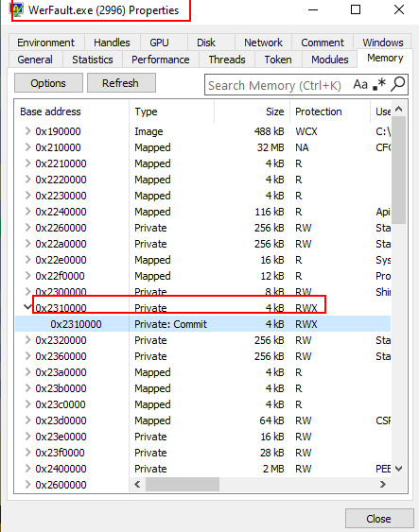Switch to the Threads tab

(x=227, y=60)
